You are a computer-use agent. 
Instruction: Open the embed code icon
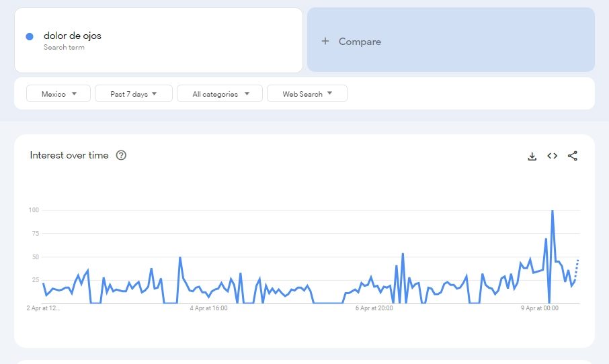click(x=553, y=156)
